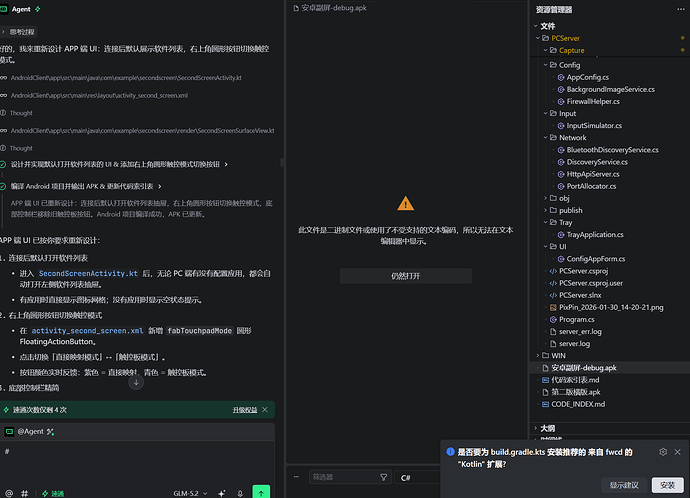690x498 pixels.
Task: Click the C# icon beside AppConfig.cs
Action: 561,77
